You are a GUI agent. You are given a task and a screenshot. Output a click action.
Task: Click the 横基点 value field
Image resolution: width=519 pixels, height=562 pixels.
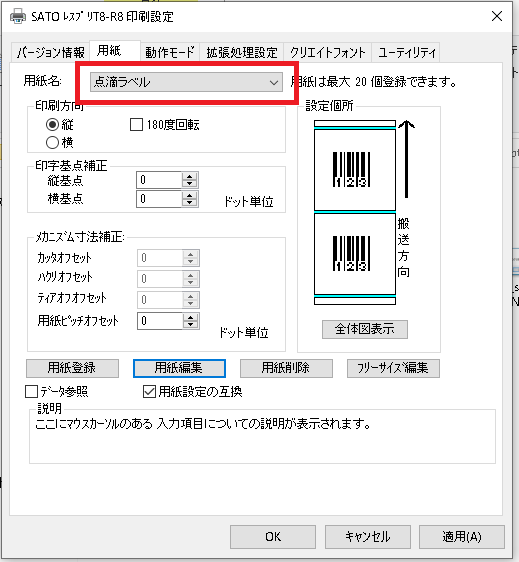[159, 199]
